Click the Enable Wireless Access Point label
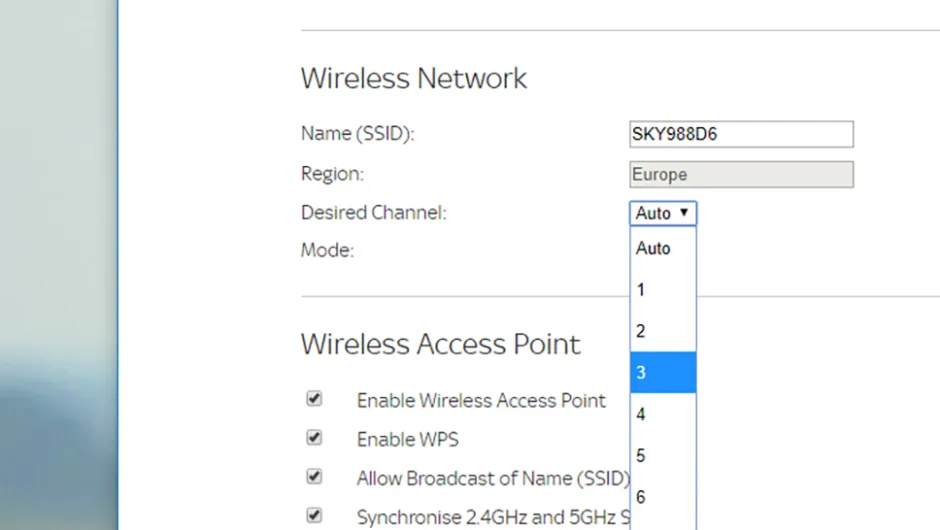 tap(481, 401)
